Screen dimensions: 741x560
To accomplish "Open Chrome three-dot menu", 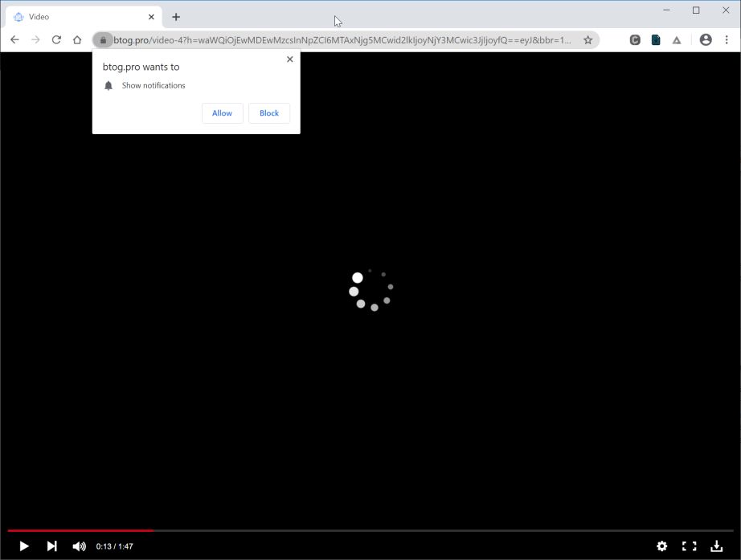I will point(727,40).
